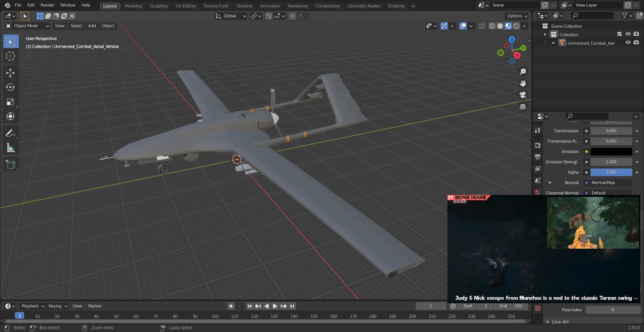Open the outliner filter dropdown
The width and height of the screenshot is (644, 332).
tap(627, 16)
